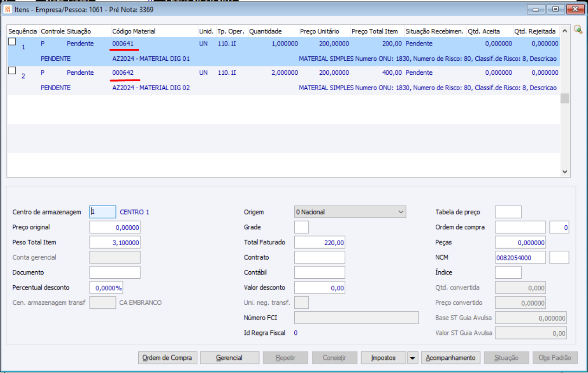Click the Obs Padrão button
The height and width of the screenshot is (373, 588).
555,358
